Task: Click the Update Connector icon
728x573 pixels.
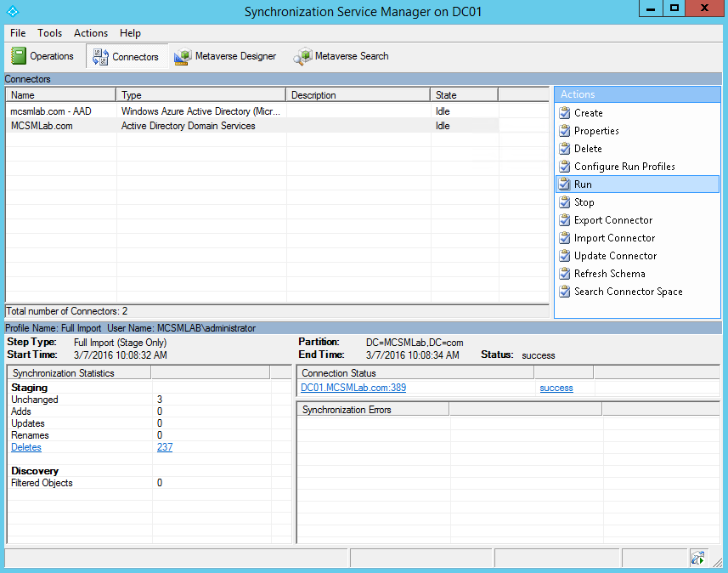Action: pos(565,256)
